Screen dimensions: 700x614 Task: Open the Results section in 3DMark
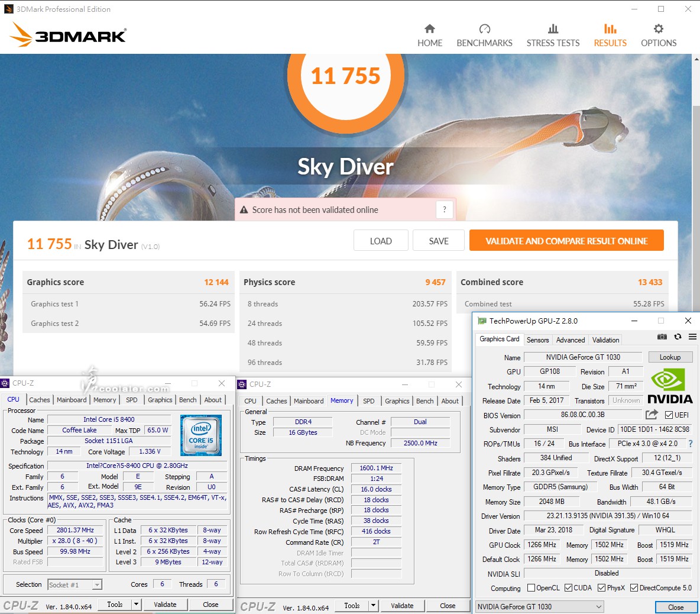coord(610,35)
